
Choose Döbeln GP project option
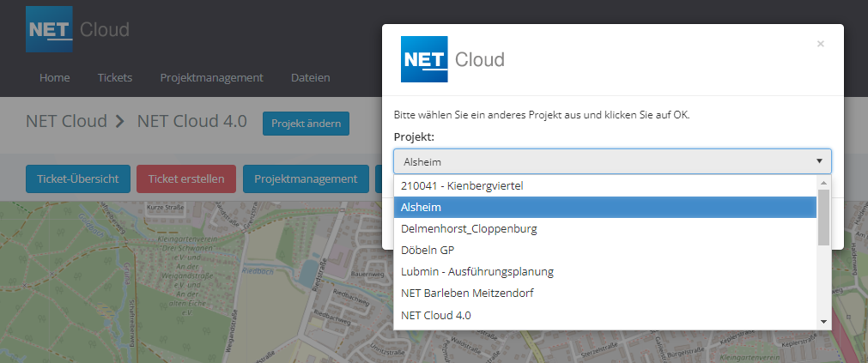pyautogui.click(x=605, y=250)
